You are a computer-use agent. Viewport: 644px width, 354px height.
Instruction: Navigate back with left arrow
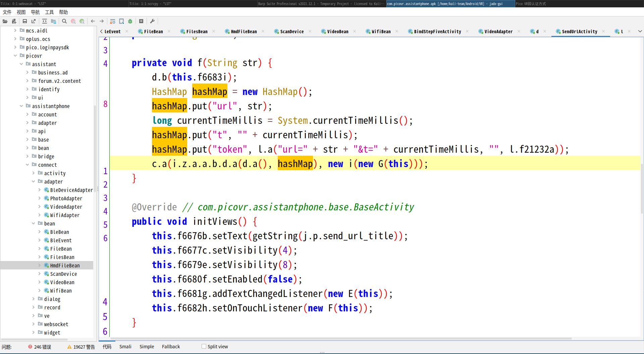click(x=93, y=21)
